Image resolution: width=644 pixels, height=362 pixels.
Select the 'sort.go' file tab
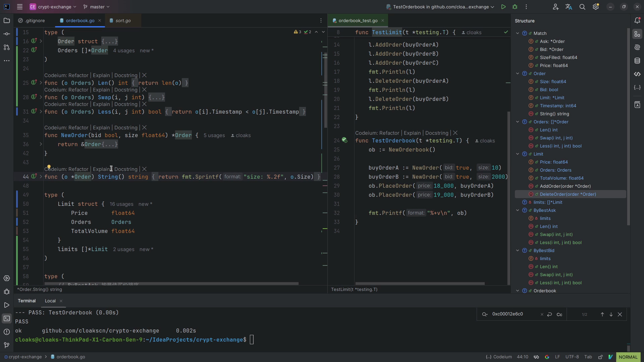coord(122,20)
